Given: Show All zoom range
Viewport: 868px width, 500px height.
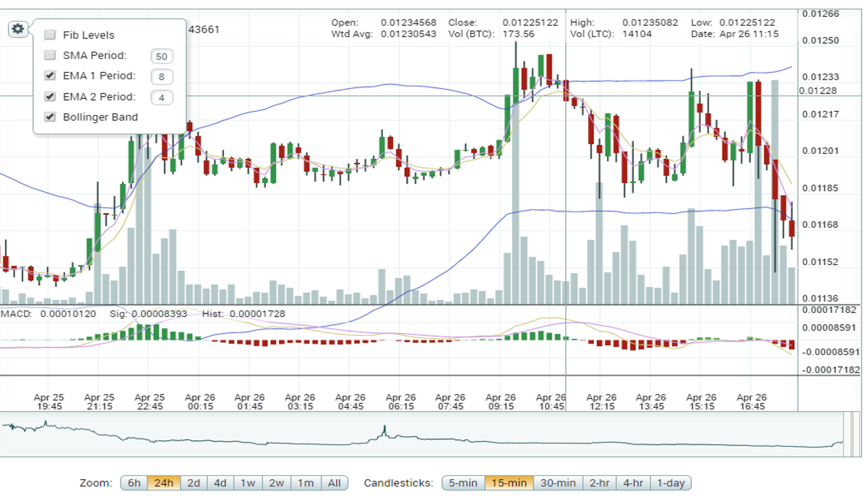Looking at the screenshot, I should click(x=334, y=483).
